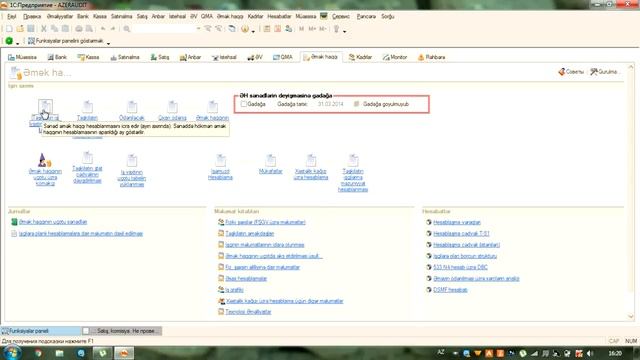Image resolution: width=640 pixels, height=360 pixels.
Task: Click the Qadağa tarixi date field
Action: click(330, 104)
